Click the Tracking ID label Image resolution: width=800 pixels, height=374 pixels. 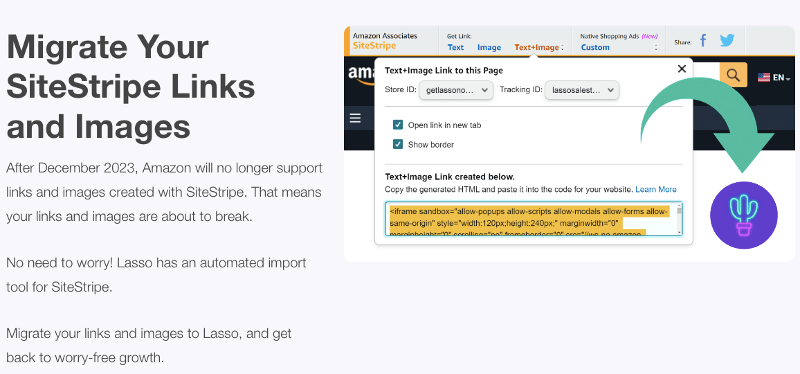(x=520, y=90)
